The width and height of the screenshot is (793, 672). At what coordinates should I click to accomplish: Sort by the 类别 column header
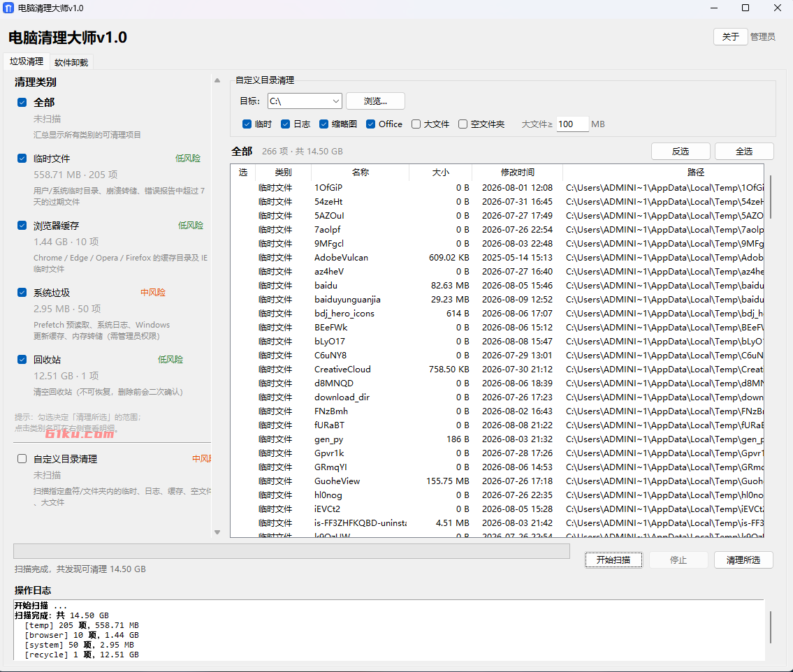pos(283,173)
